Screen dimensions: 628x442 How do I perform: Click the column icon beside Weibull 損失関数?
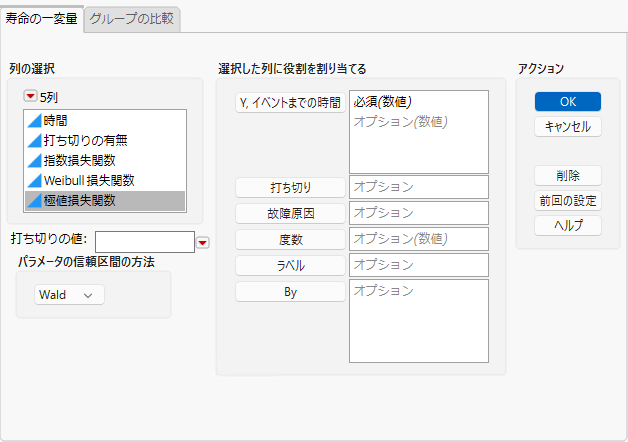[x=35, y=181]
